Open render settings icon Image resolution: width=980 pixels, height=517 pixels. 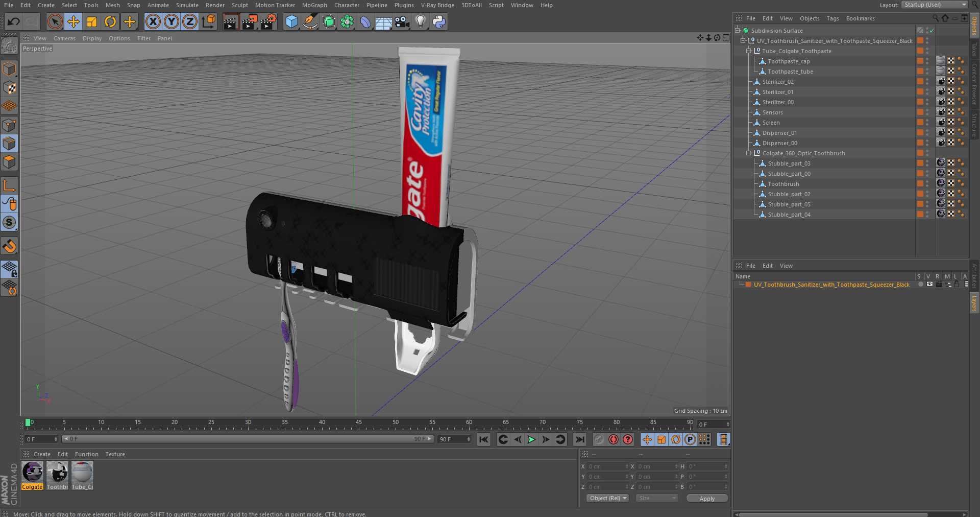pos(268,21)
